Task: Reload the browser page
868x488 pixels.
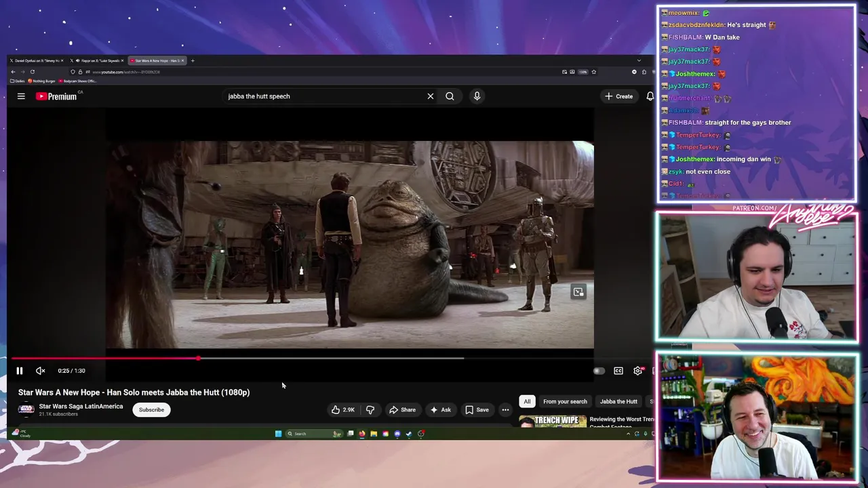Action: click(32, 72)
